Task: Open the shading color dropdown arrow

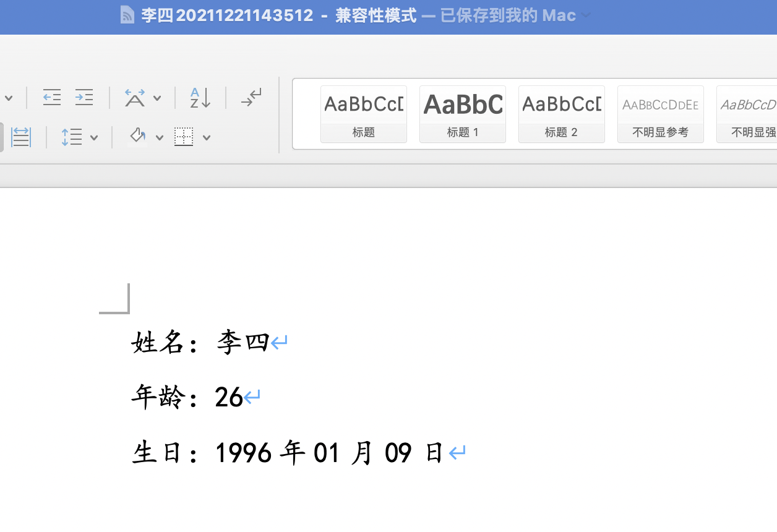Action: (x=160, y=138)
